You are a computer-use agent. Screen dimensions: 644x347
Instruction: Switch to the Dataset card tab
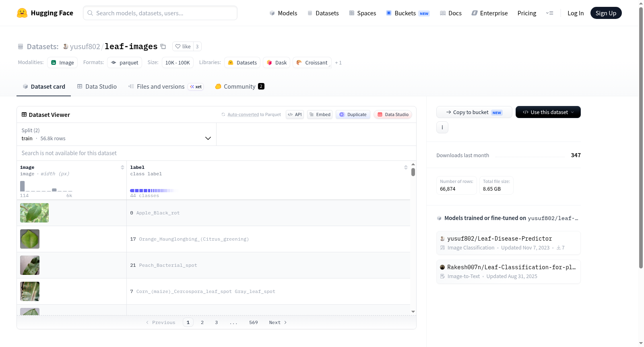point(43,86)
